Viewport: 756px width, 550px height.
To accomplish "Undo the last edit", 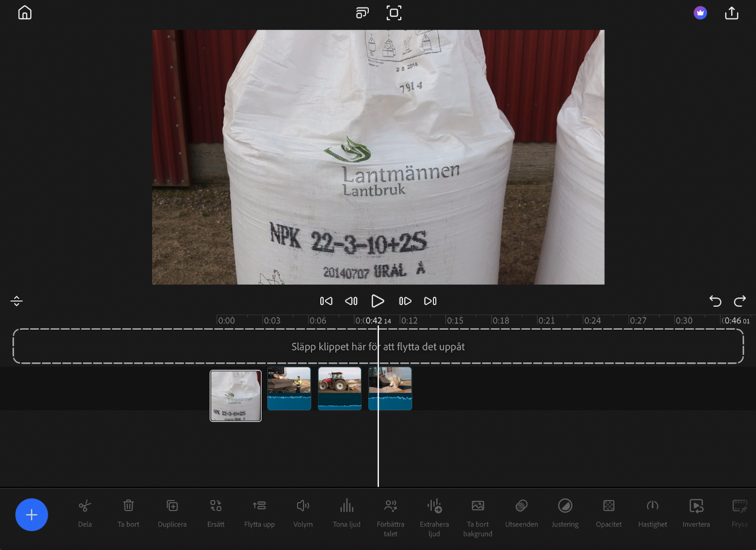I will pyautogui.click(x=715, y=301).
